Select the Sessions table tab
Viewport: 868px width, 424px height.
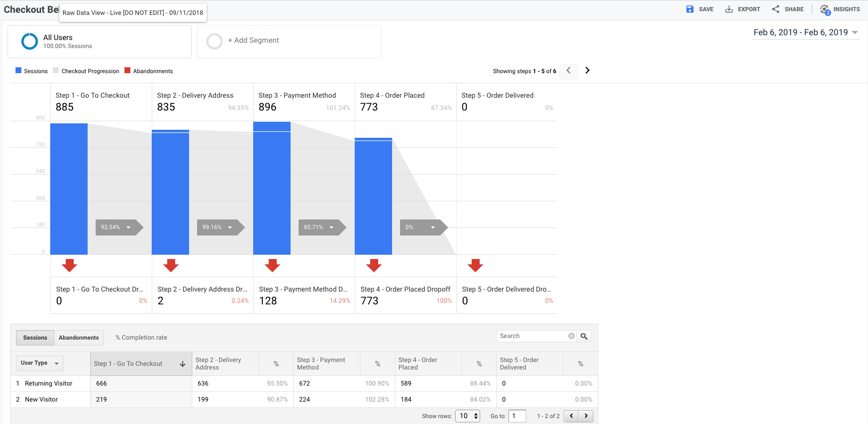click(35, 337)
